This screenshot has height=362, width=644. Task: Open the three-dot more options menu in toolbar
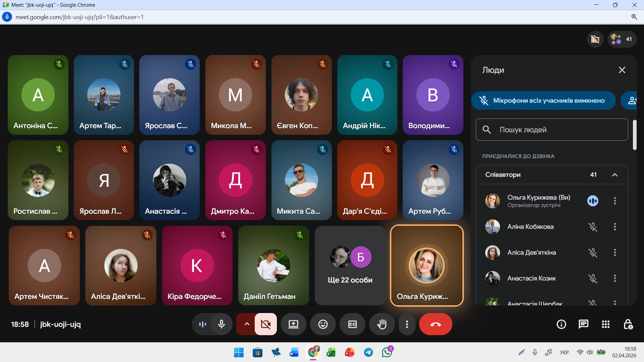pos(407,324)
